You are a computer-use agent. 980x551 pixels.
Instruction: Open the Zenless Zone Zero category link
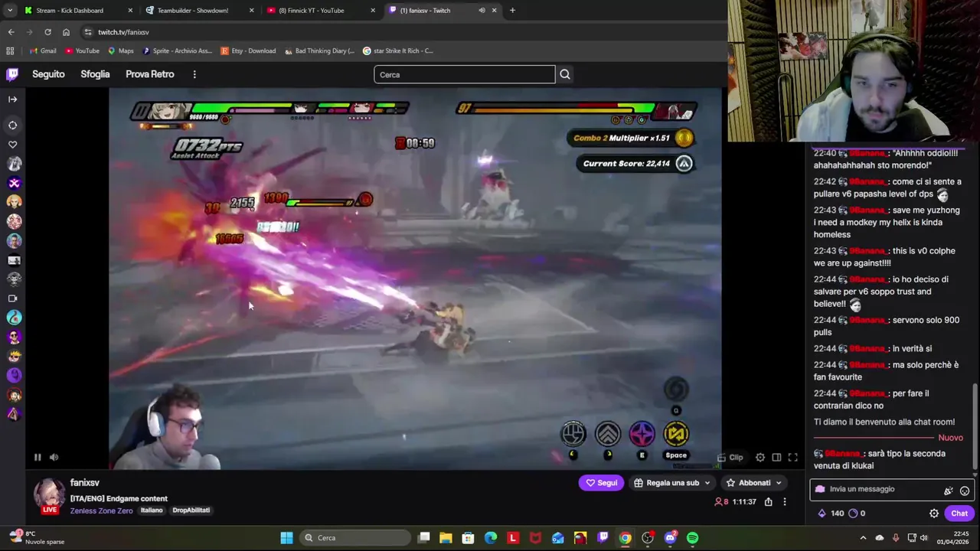101,510
